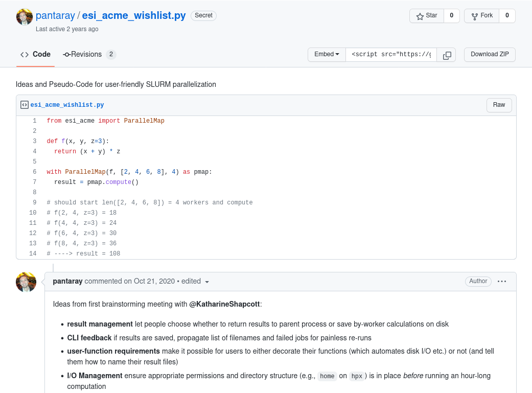View the raw file with Raw button

[499, 105]
